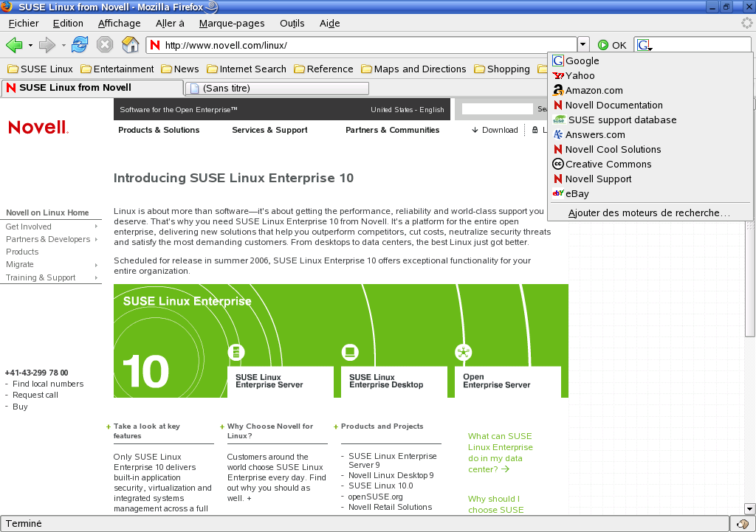Click the SUSE Linux Enterprise Server icon
Viewport: 756px width, 532px height.
click(x=236, y=352)
